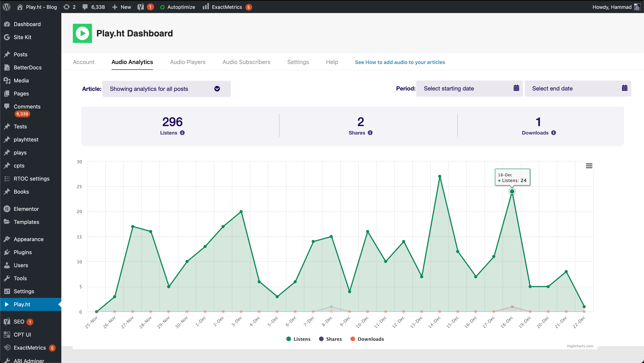Click the 3-Dec data point at 20
Screen dimensions: 644x363
[x=241, y=212]
